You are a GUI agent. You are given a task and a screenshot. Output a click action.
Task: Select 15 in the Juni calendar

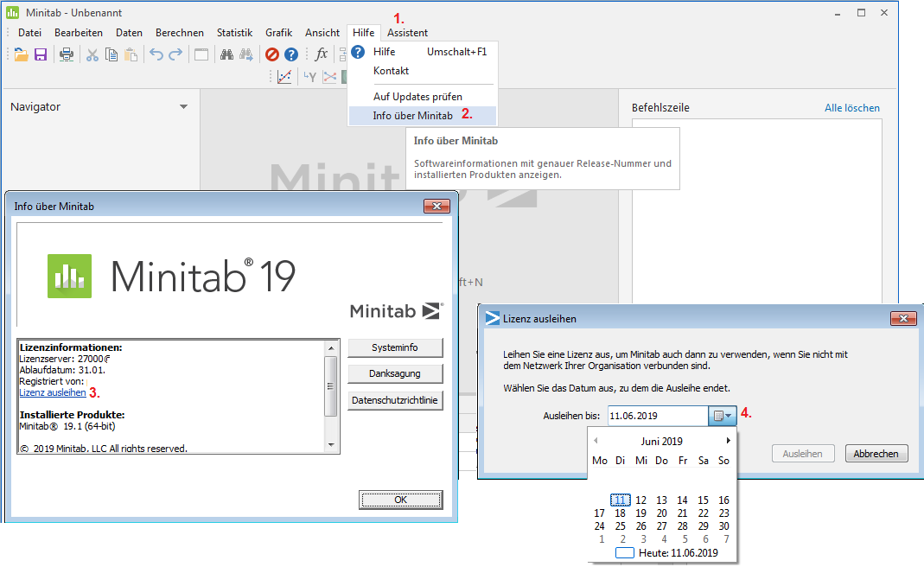(x=703, y=500)
